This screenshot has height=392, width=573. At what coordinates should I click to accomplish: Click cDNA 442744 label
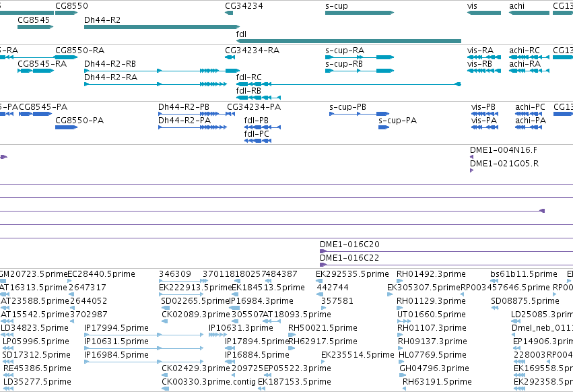click(x=333, y=288)
